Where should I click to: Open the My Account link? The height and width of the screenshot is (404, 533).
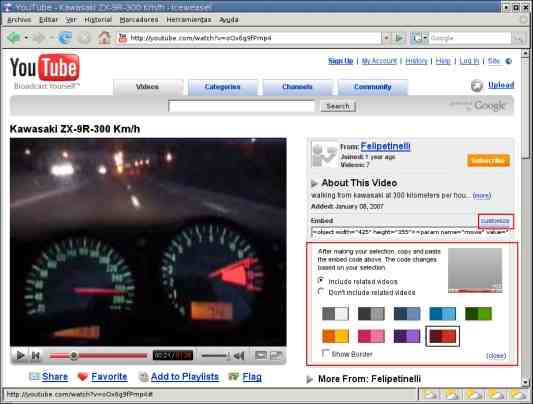pyautogui.click(x=379, y=61)
